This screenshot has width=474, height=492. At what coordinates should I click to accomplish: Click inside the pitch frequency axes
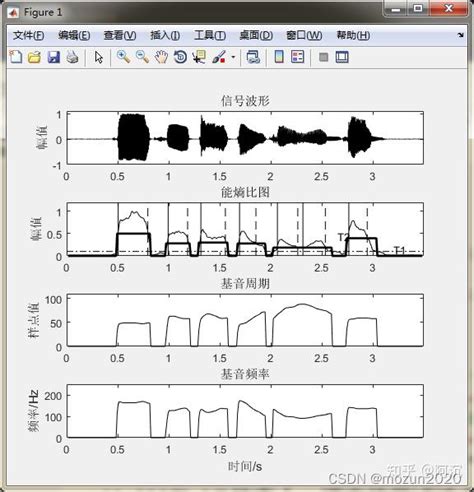tap(245, 411)
